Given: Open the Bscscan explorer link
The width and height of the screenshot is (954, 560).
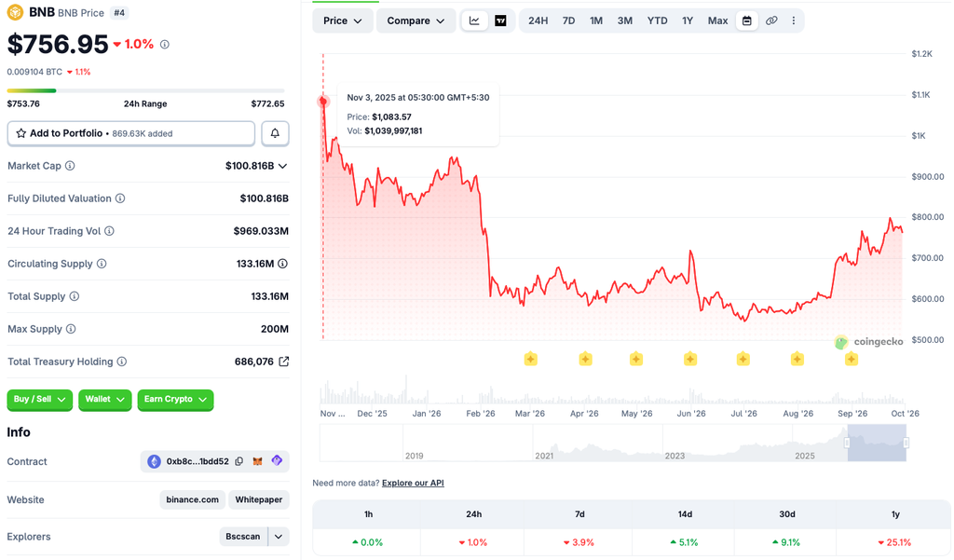Looking at the screenshot, I should point(243,537).
